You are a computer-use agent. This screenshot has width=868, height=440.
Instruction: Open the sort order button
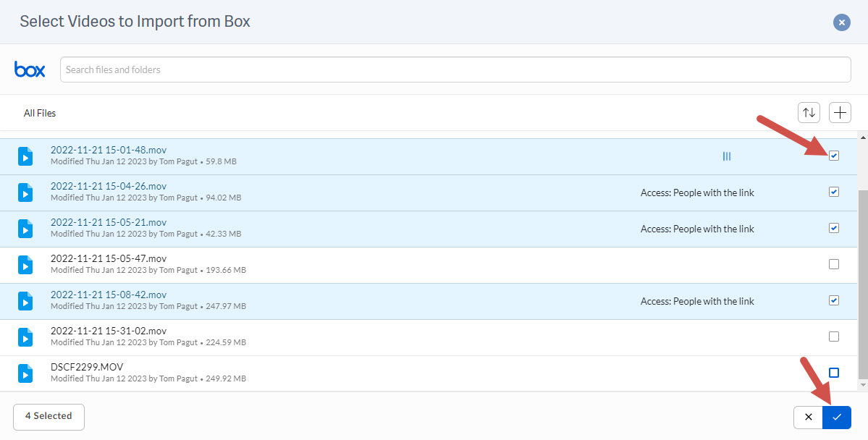point(809,113)
